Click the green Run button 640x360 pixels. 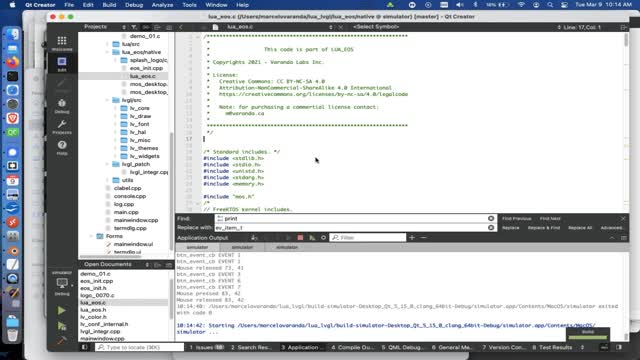tap(62, 311)
